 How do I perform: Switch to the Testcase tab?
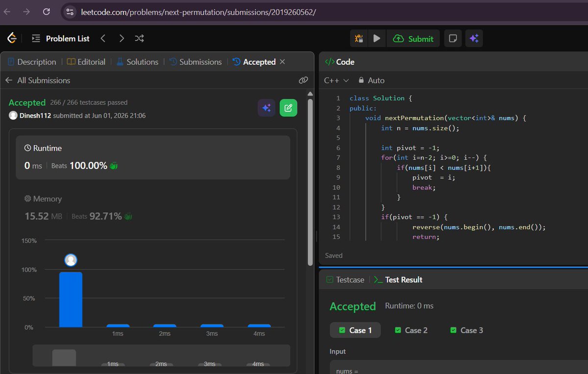345,280
